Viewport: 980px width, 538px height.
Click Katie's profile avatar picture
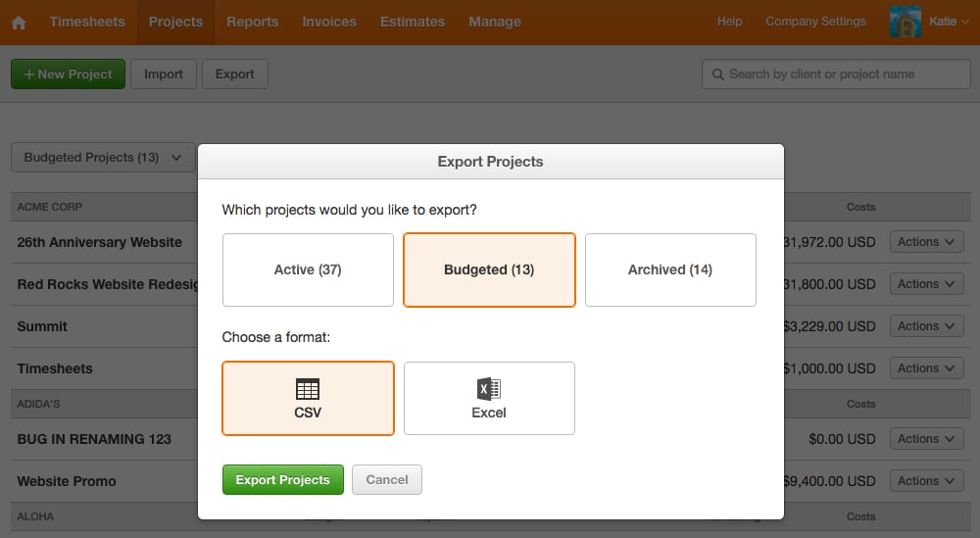tap(905, 22)
